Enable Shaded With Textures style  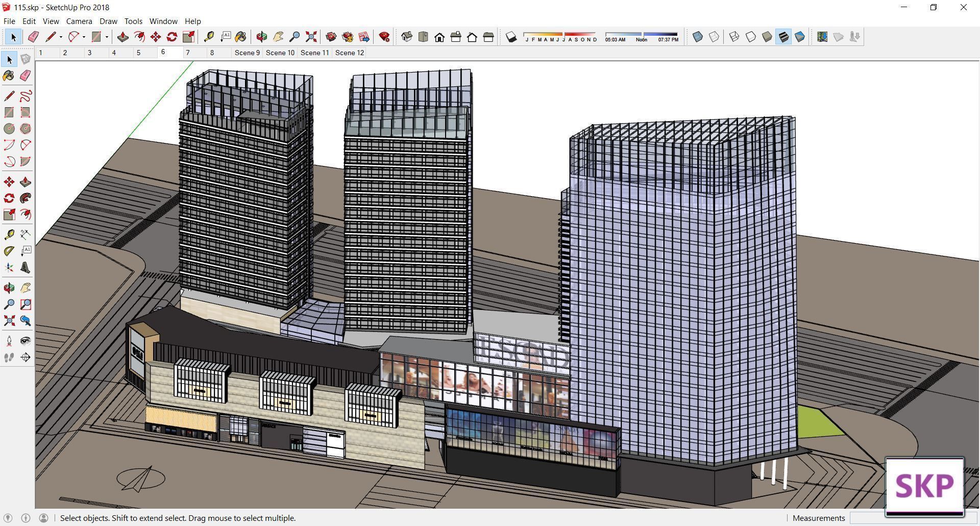(783, 37)
